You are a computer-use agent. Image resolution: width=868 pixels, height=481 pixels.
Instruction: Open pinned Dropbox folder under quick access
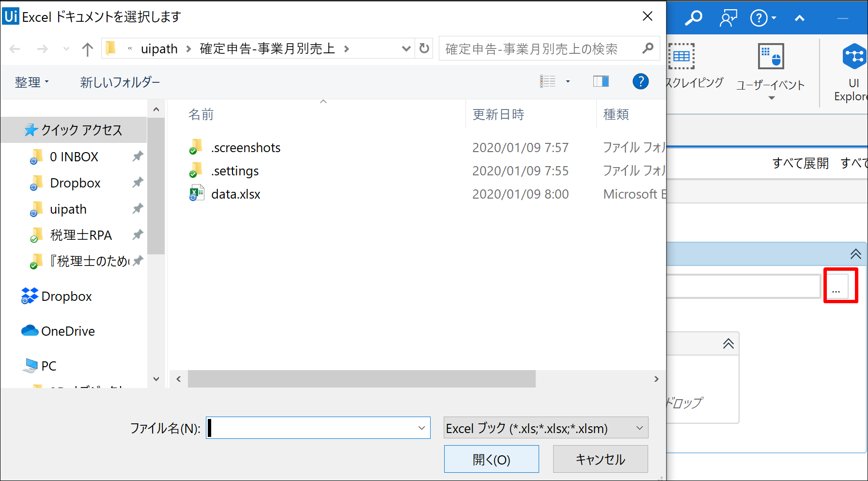(75, 183)
